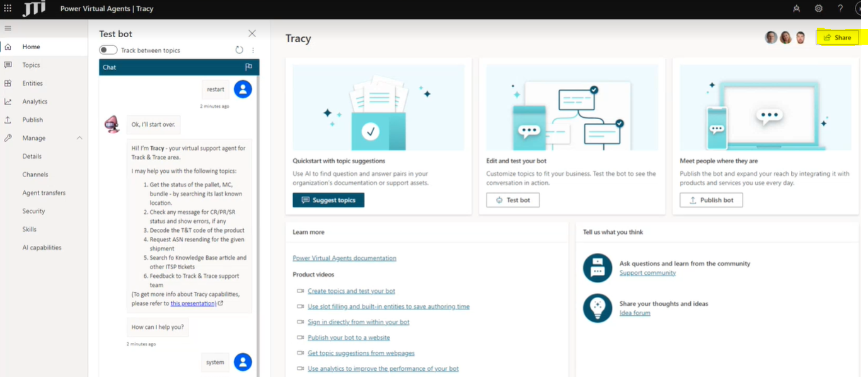Click the Share button
The height and width of the screenshot is (377, 868).
pyautogui.click(x=837, y=38)
